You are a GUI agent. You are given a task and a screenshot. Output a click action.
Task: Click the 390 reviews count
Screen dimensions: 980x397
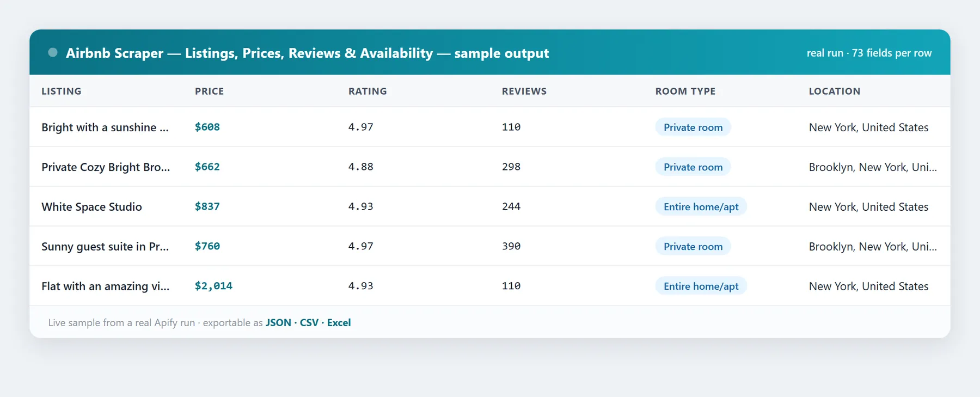pyautogui.click(x=511, y=246)
